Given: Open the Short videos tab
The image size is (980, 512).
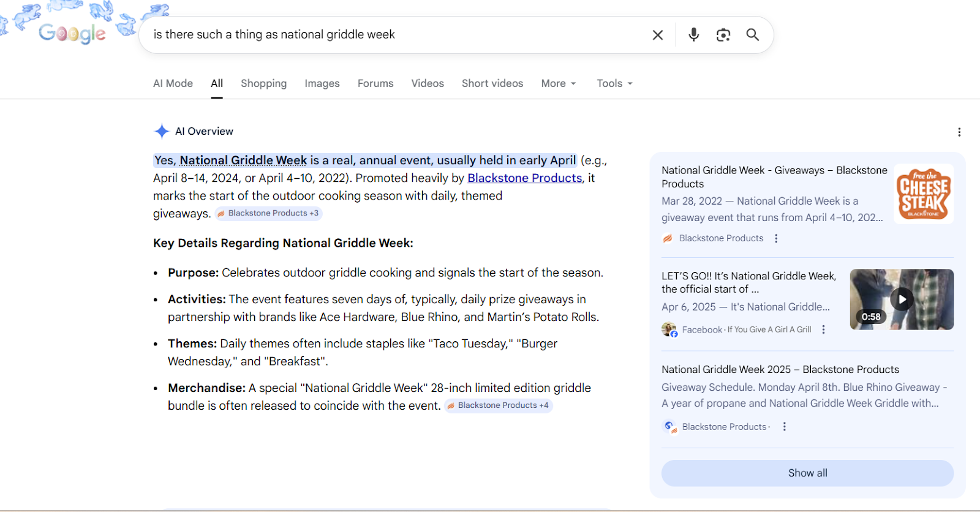Looking at the screenshot, I should 492,83.
